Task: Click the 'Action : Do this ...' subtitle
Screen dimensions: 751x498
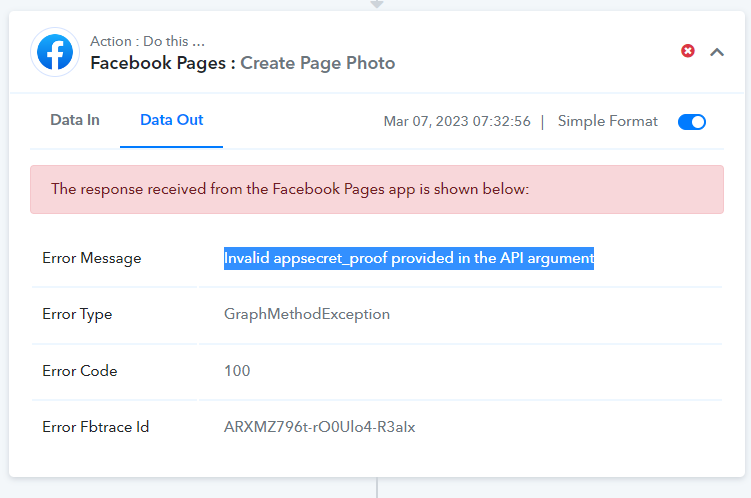Action: [x=148, y=41]
